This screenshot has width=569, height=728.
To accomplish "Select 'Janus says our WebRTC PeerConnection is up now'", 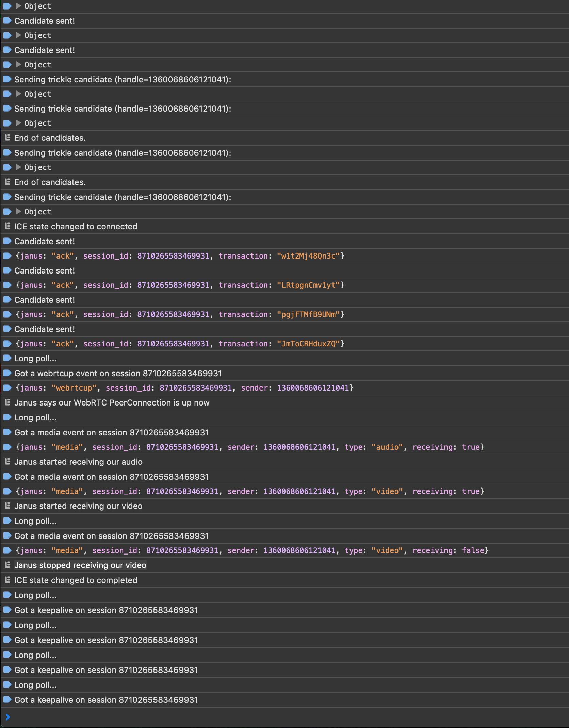I will tap(112, 403).
